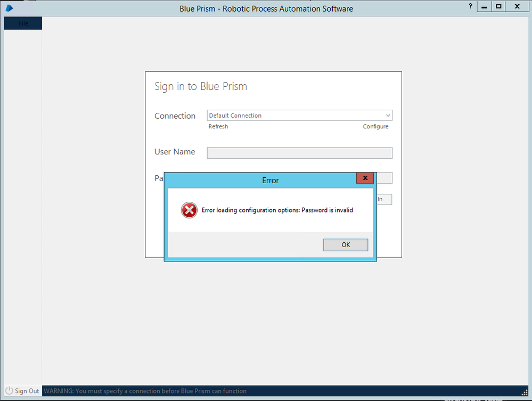Viewport: 532px width, 401px height.
Task: Click the Sign Out button
Action: [x=23, y=391]
